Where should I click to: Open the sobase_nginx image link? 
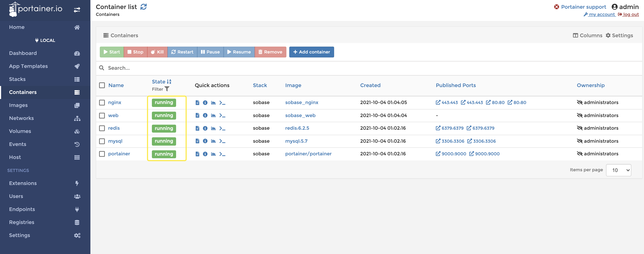pos(302,102)
